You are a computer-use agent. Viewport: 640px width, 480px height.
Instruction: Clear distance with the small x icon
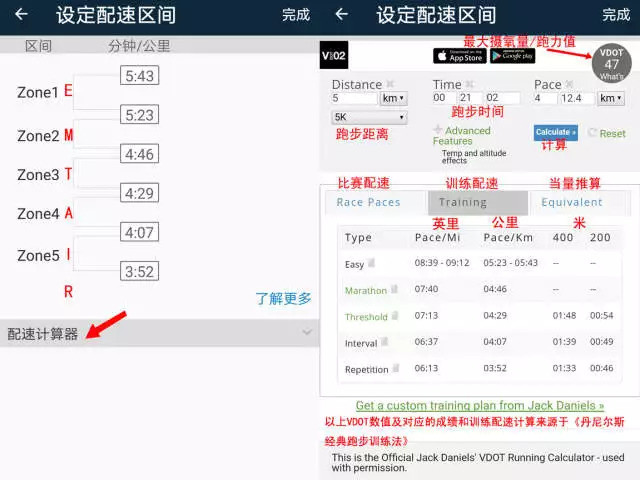point(390,84)
